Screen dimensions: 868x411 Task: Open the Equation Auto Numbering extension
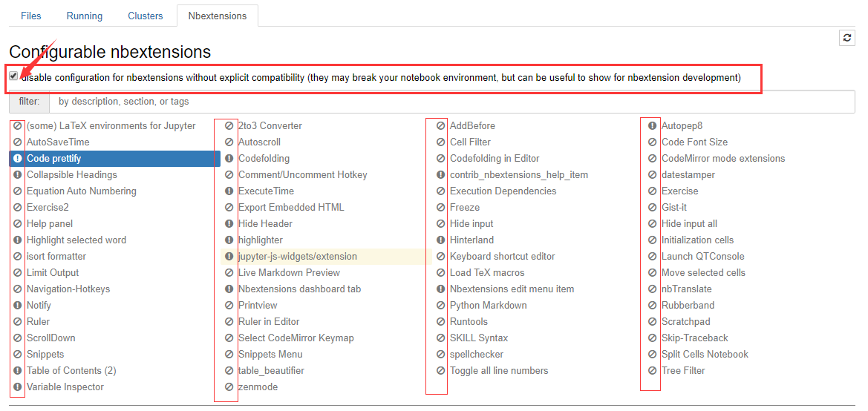coord(82,191)
